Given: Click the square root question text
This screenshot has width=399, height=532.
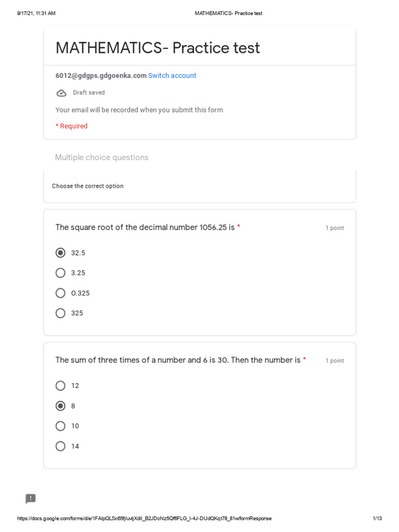Looking at the screenshot, I should pyautogui.click(x=145, y=228).
